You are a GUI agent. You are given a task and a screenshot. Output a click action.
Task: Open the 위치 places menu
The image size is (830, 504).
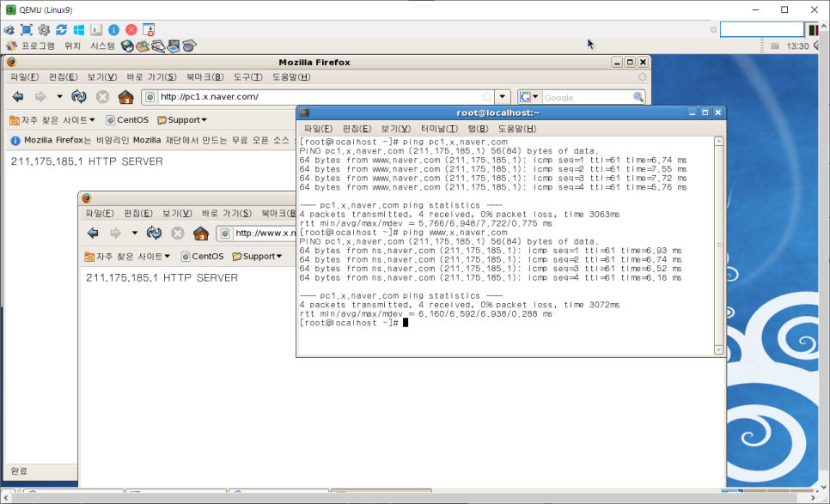(x=72, y=46)
